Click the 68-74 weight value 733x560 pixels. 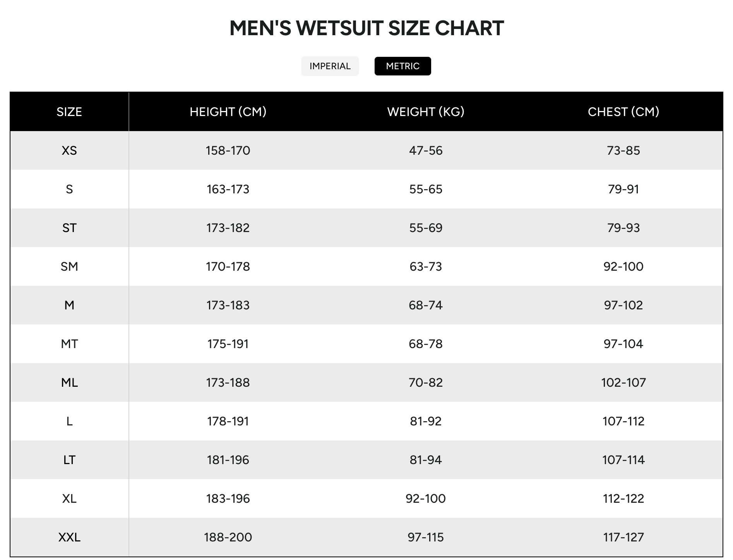coord(426,305)
